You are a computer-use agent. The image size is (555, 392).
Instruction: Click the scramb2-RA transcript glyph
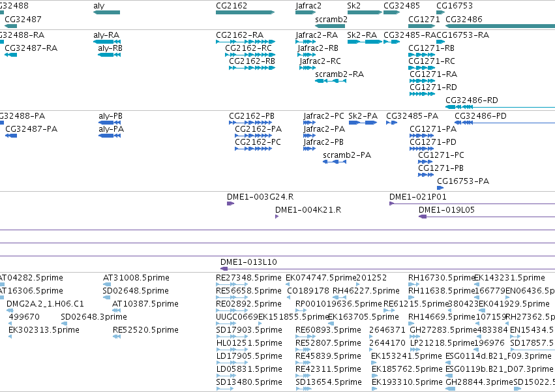(x=331, y=81)
